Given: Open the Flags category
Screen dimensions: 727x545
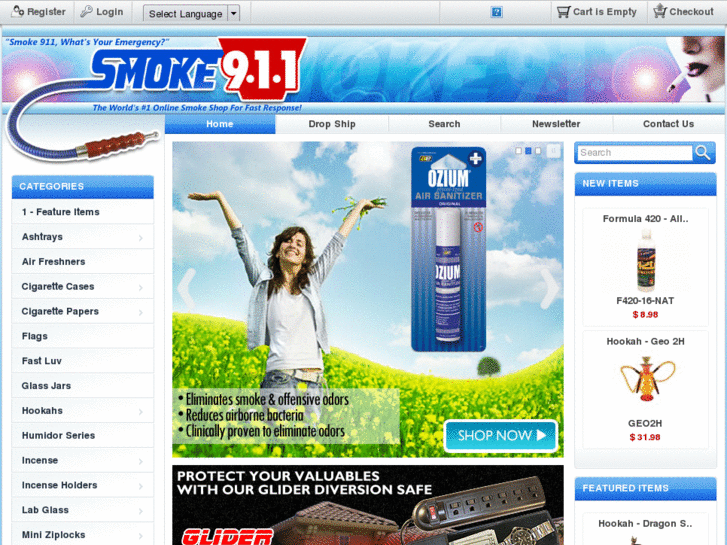Looking at the screenshot, I should pos(83,336).
